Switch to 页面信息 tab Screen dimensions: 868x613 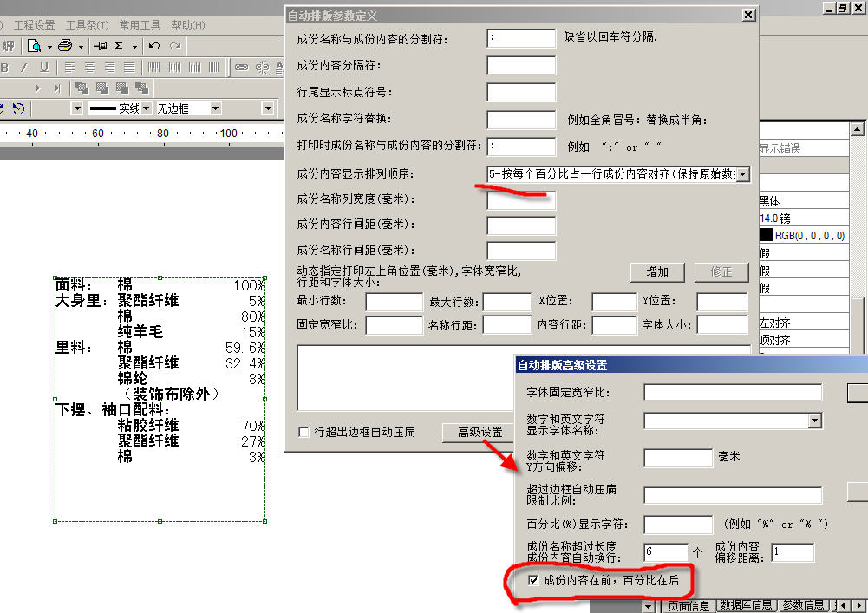[x=689, y=606]
